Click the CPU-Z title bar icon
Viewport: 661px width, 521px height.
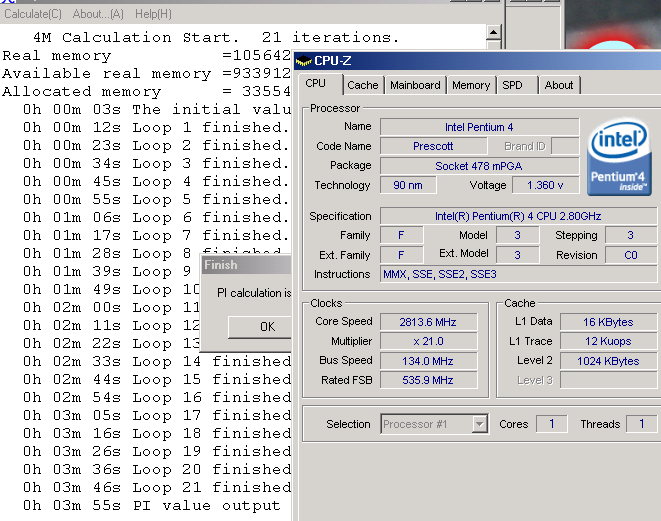tap(303, 61)
